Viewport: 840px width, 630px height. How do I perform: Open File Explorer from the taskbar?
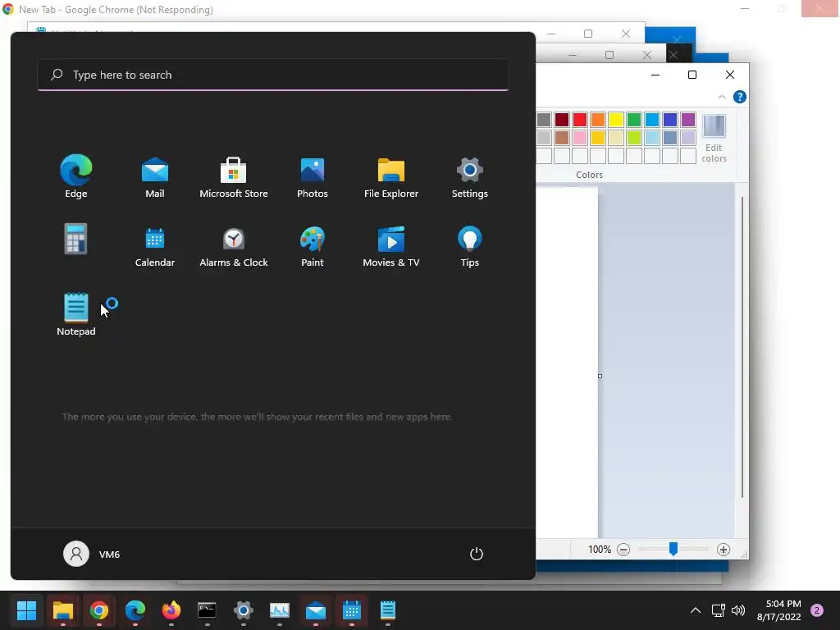(62, 610)
